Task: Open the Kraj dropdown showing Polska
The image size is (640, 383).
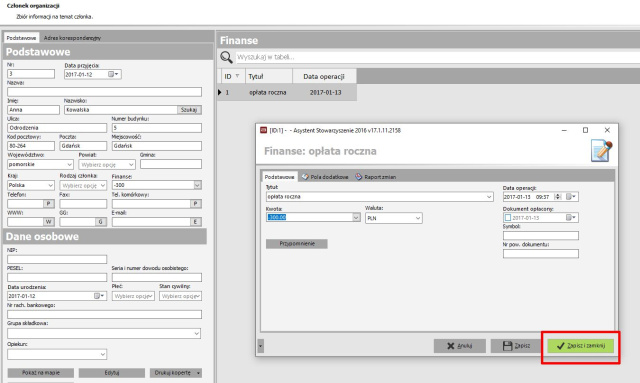Action: (51, 185)
